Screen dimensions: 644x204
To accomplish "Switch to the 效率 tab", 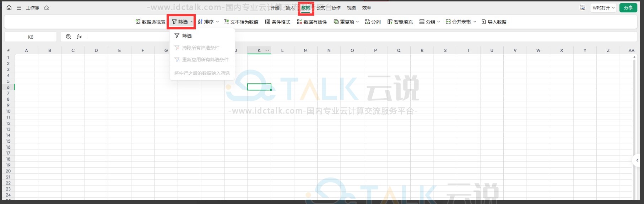I will (x=367, y=7).
